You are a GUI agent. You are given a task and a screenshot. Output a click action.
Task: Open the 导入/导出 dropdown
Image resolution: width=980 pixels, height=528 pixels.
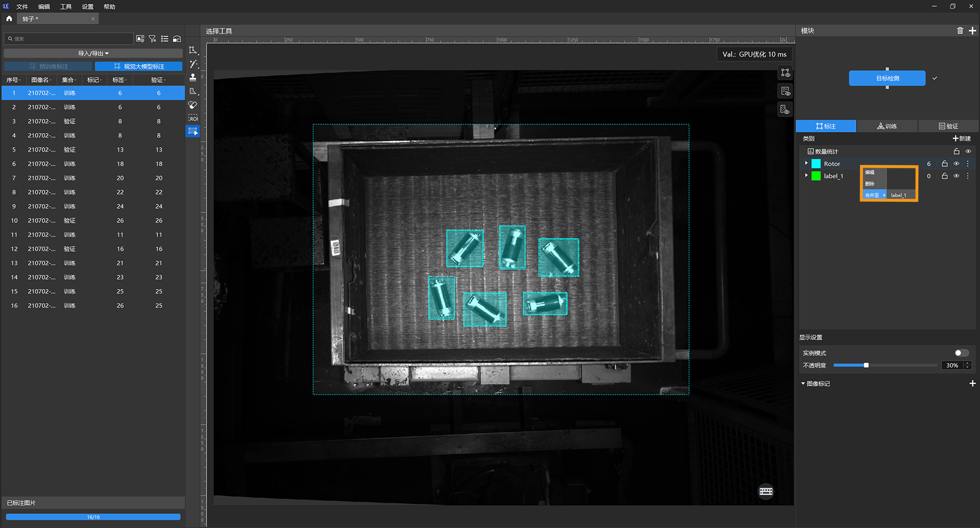[93, 53]
